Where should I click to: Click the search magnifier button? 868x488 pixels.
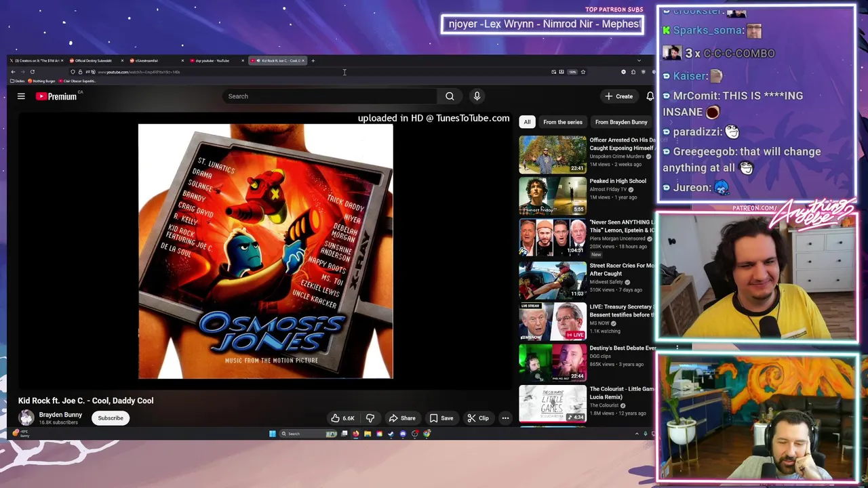pos(450,96)
